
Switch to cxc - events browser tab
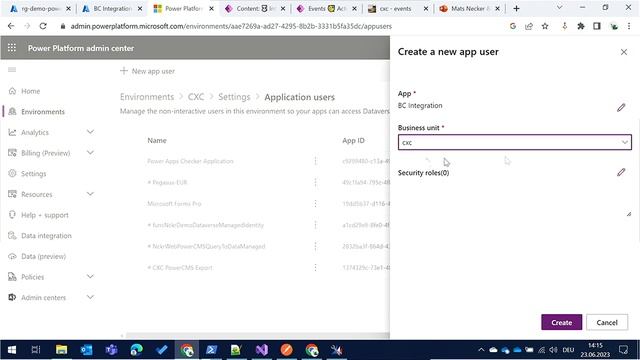point(398,9)
